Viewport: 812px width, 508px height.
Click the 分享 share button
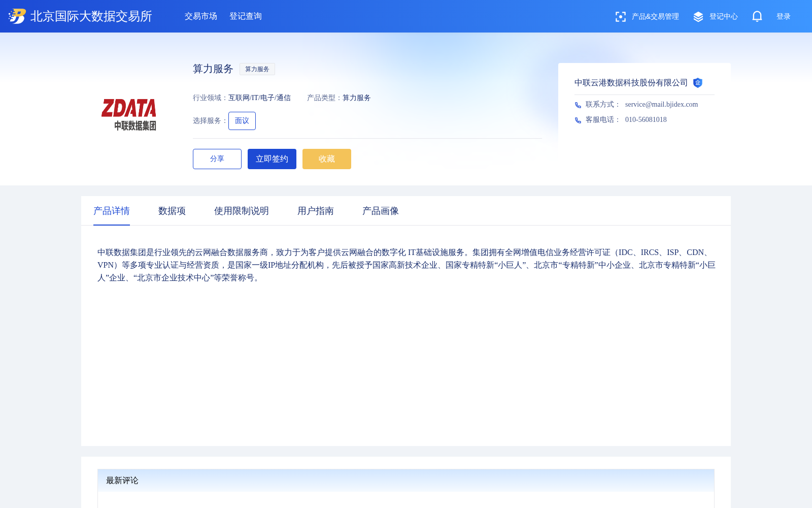(x=217, y=159)
